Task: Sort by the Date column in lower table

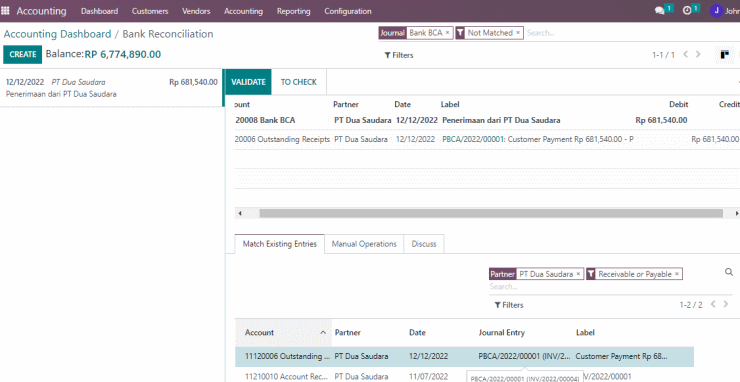Action: click(x=417, y=332)
